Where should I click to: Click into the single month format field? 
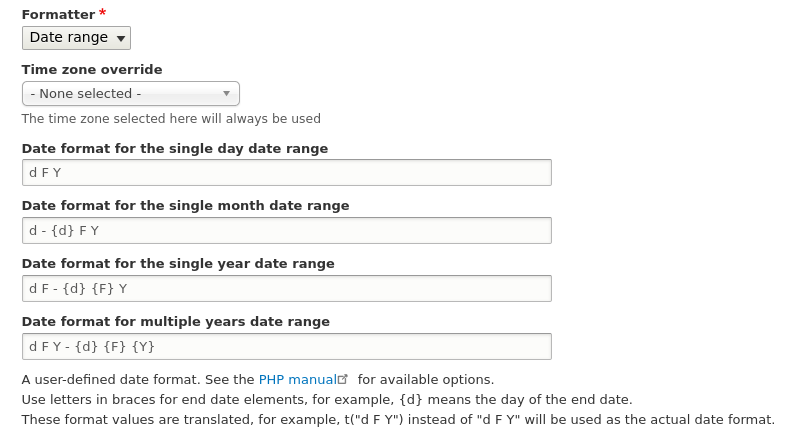286,231
